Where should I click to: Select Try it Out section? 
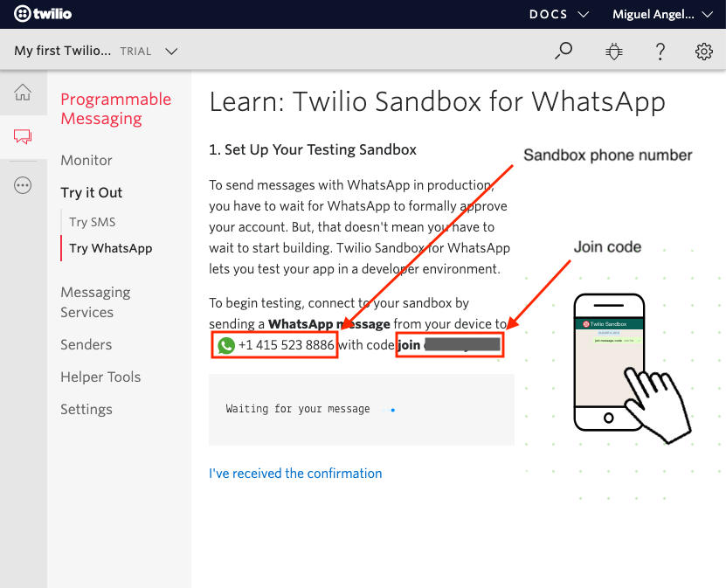(91, 192)
